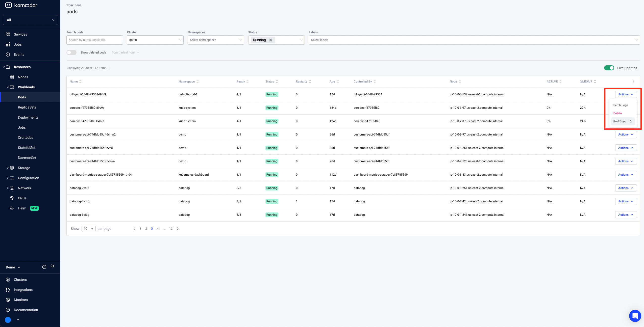Open the Demo account dropdown
Viewport: 644px width, 327px height.
click(13, 267)
